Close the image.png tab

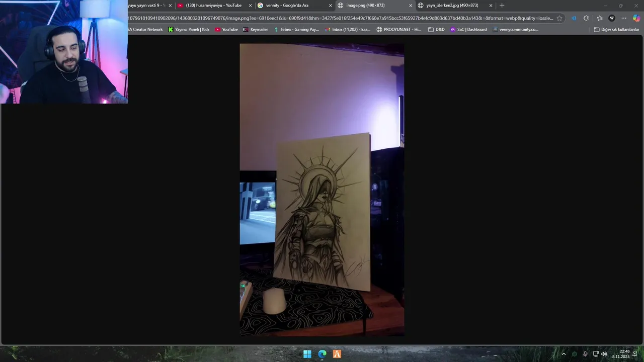click(x=411, y=6)
